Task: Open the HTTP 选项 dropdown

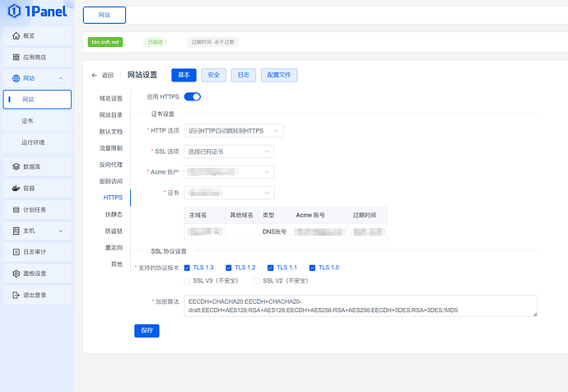Action: [x=234, y=130]
